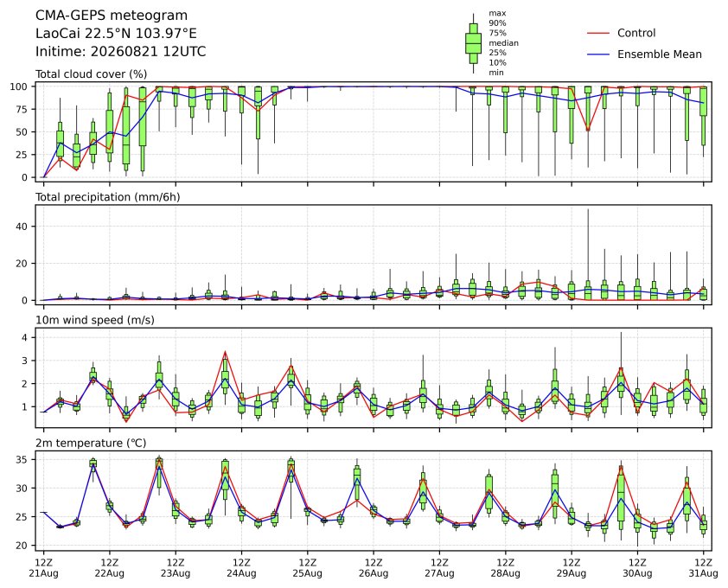Click the '12Z 21Aug' x-axis label

pyautogui.click(x=43, y=568)
